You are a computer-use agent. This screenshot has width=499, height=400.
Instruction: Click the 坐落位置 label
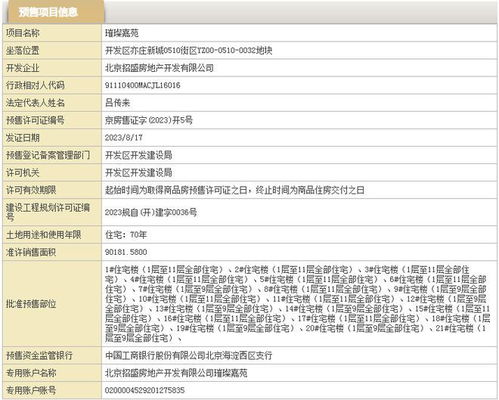(x=23, y=51)
